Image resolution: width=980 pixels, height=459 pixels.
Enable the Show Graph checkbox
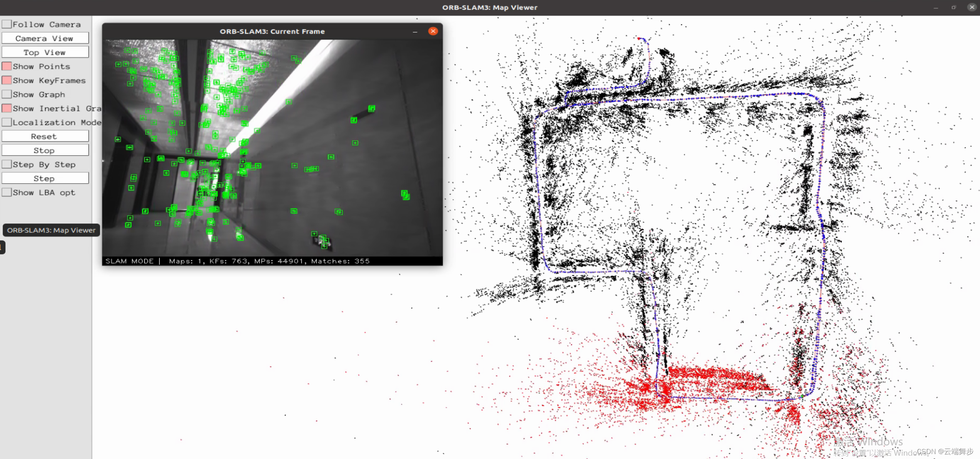[x=7, y=95]
